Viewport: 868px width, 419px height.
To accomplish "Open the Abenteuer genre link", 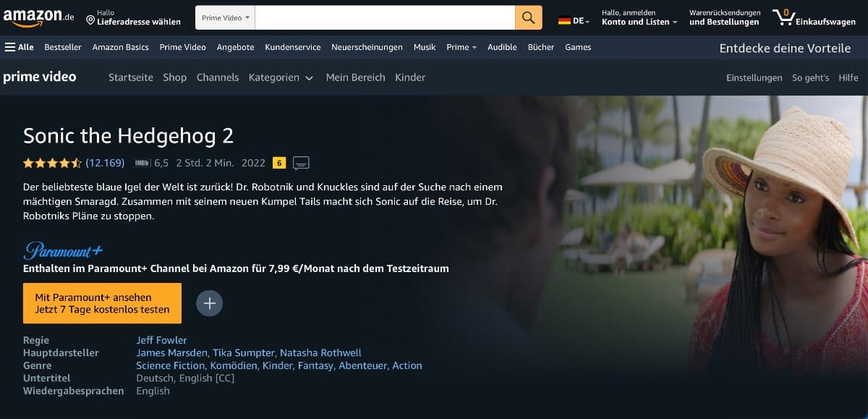I will pos(363,366).
